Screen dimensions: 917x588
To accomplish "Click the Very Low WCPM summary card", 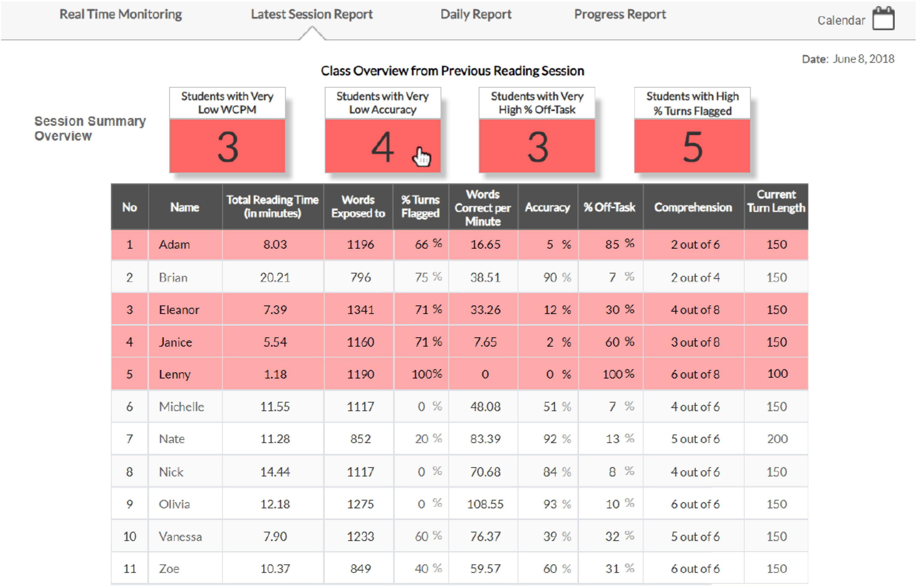I will 227,130.
